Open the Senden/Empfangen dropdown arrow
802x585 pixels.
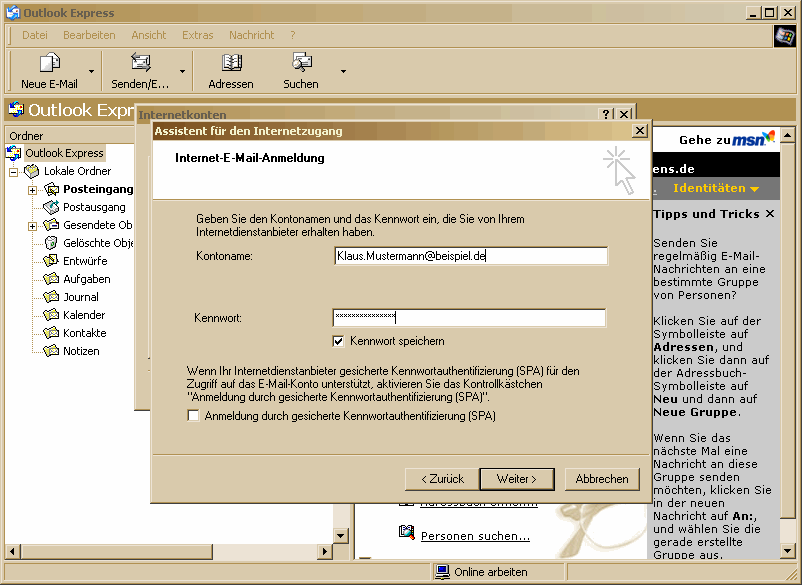[x=182, y=72]
